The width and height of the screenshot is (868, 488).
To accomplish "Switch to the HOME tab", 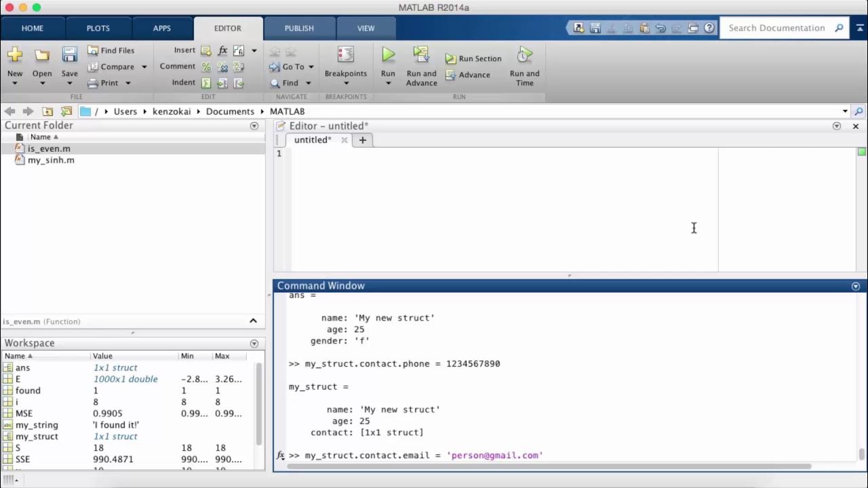I will (x=33, y=28).
